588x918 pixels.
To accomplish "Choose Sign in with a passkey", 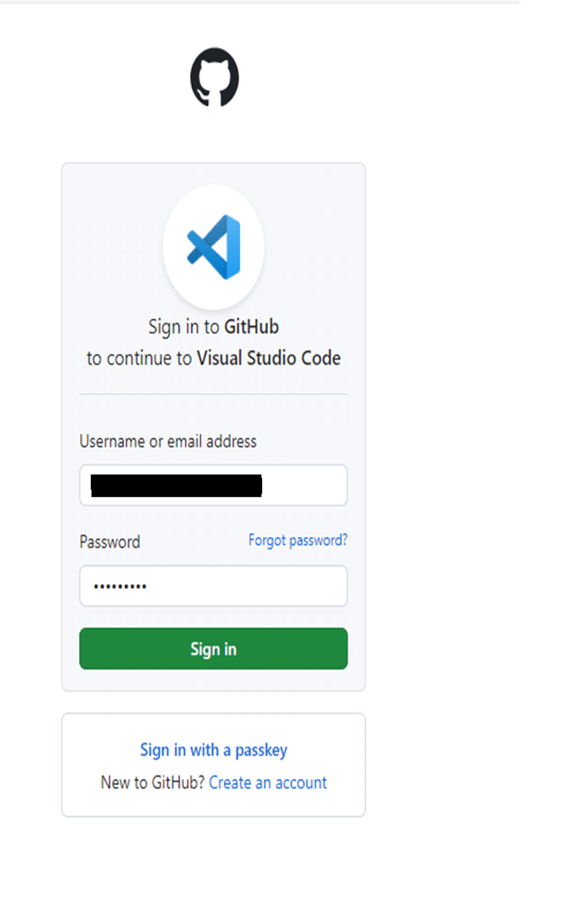I will click(x=214, y=750).
